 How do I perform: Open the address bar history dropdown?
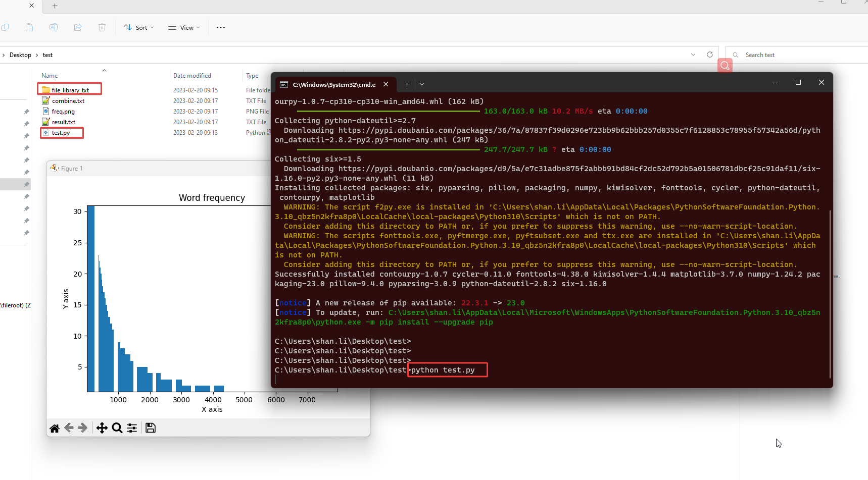(x=693, y=54)
